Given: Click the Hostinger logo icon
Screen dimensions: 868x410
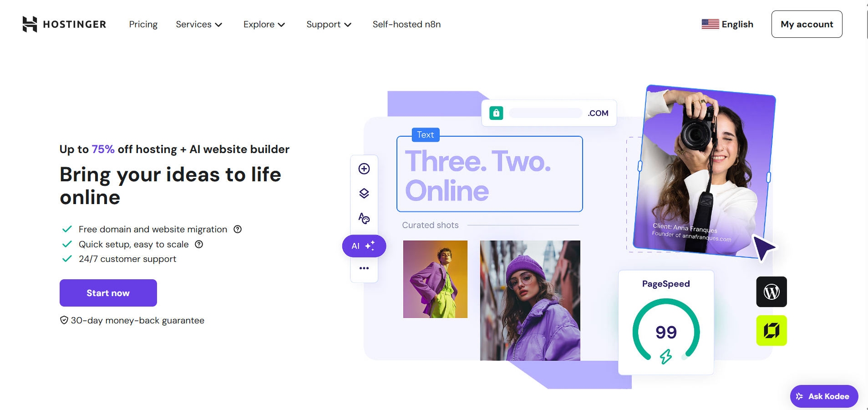Looking at the screenshot, I should (30, 24).
